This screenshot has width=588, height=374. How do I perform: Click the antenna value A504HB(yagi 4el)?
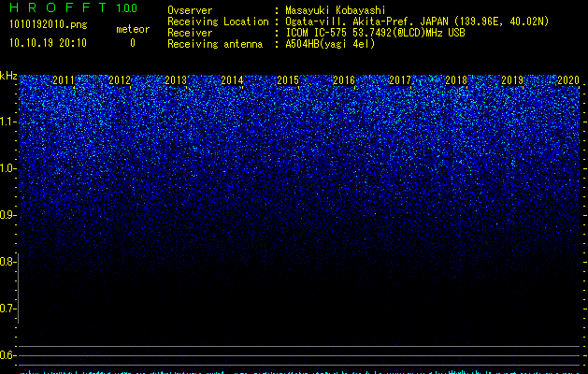[330, 44]
